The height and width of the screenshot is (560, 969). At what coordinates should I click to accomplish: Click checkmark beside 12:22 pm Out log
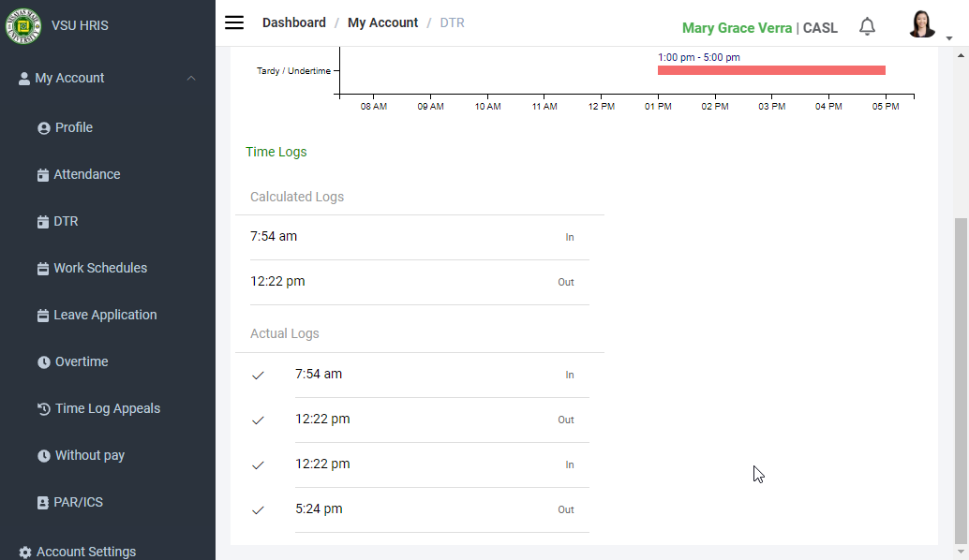pos(259,420)
